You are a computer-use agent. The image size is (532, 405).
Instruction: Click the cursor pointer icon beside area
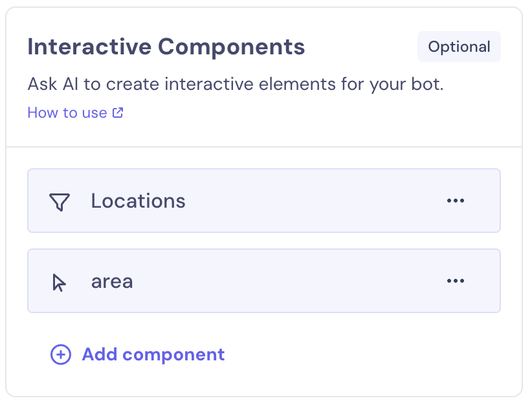tap(59, 282)
